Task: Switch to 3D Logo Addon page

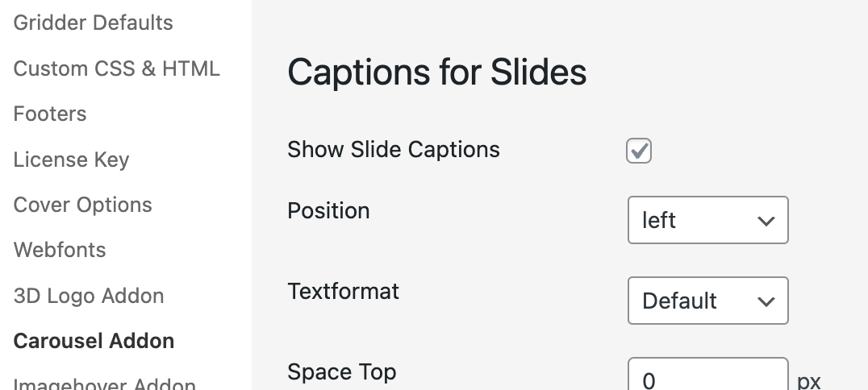Action: click(x=89, y=296)
